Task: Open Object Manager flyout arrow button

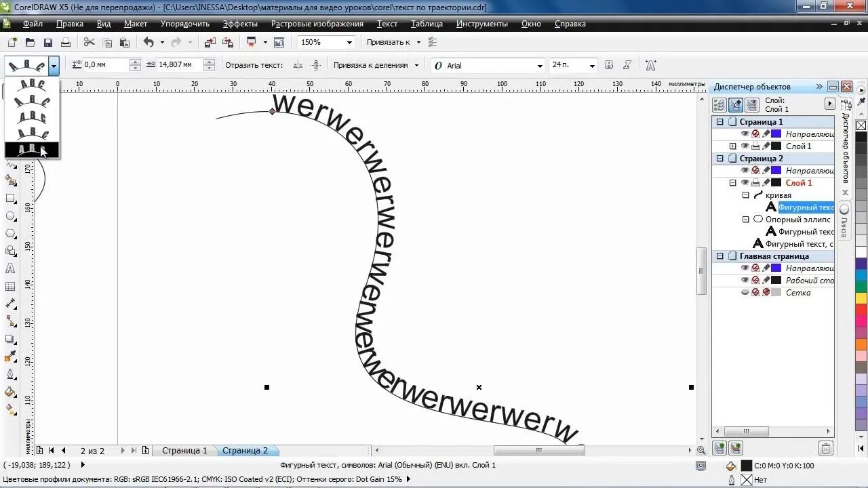Action: tap(829, 104)
